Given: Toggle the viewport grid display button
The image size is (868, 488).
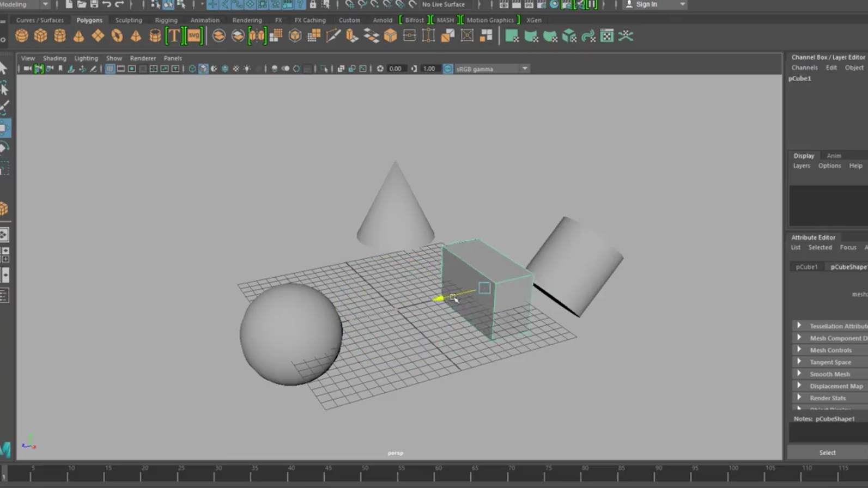Looking at the screenshot, I should point(110,69).
